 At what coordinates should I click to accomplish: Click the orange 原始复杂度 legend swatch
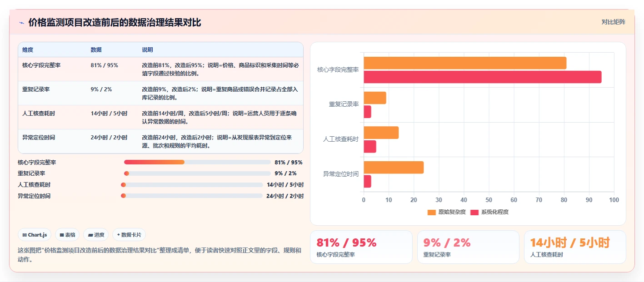click(432, 212)
